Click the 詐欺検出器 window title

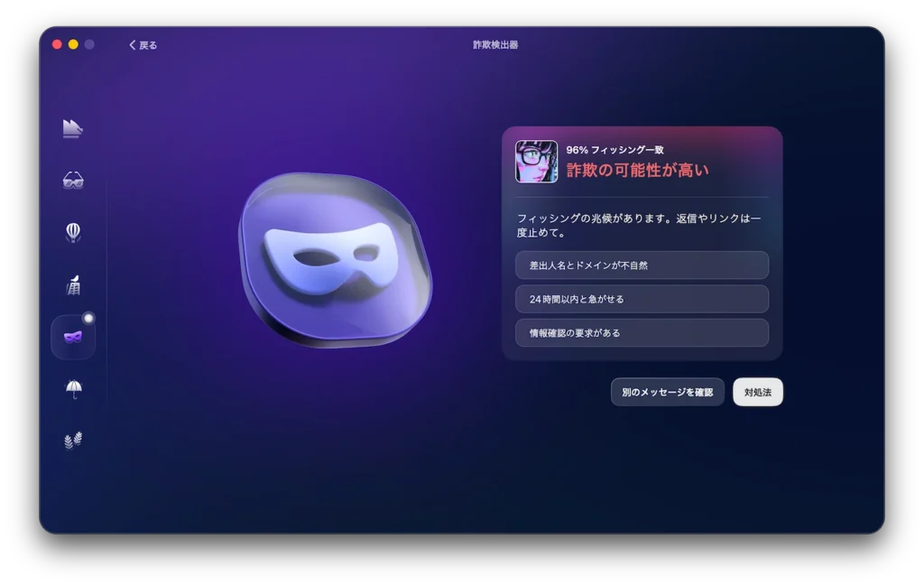495,45
